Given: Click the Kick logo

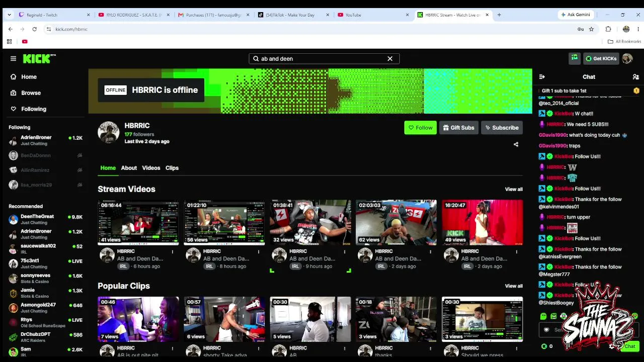Looking at the screenshot, I should [39, 59].
